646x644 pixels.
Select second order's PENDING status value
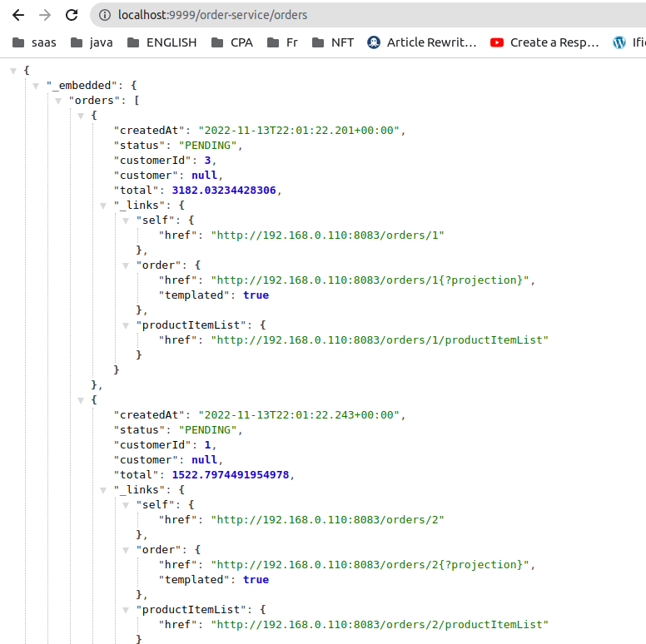click(207, 430)
